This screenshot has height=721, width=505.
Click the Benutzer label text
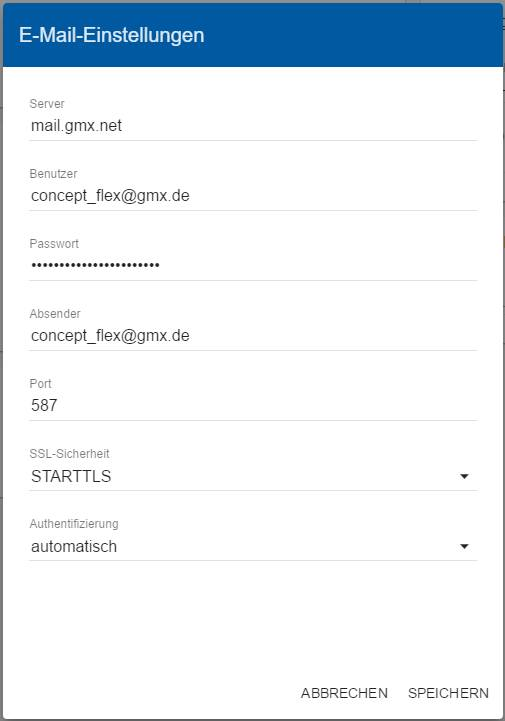pyautogui.click(x=53, y=173)
